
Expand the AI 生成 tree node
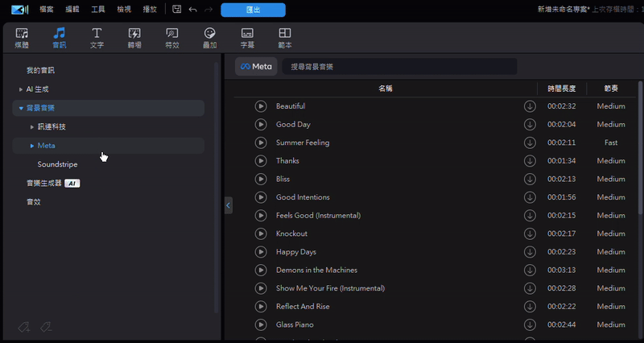(21, 89)
